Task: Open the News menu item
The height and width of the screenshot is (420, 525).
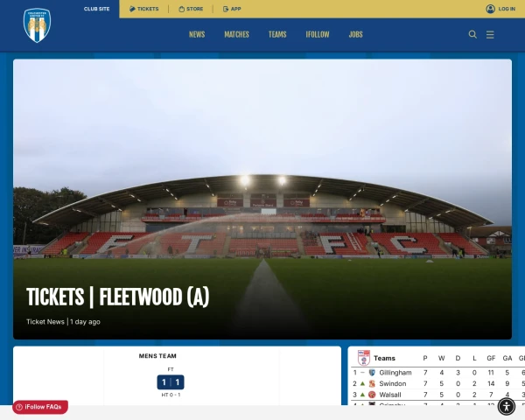Action: click(197, 34)
